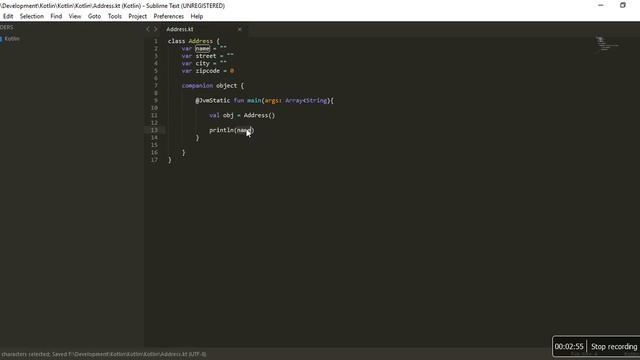
Task: Click 'zipcode' variable on line 5
Action: (x=207, y=71)
